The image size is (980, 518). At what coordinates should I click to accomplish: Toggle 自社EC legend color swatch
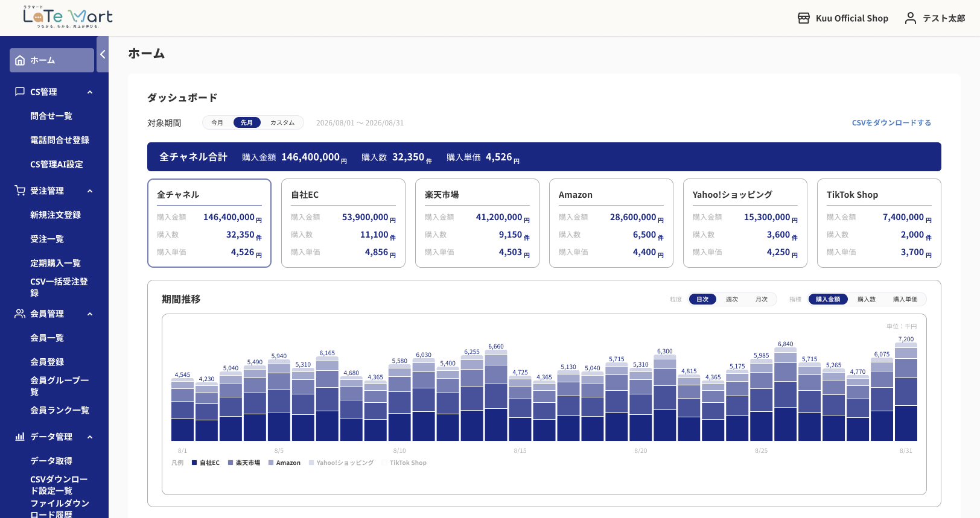[194, 463]
